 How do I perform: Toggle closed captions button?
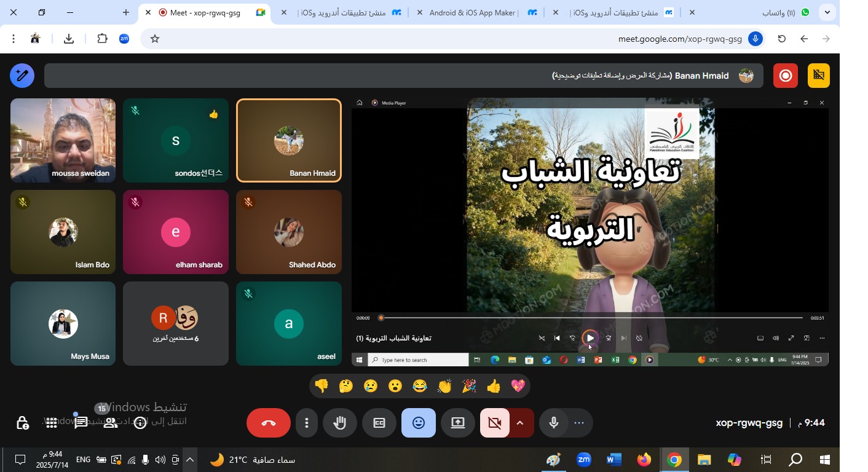pyautogui.click(x=379, y=423)
